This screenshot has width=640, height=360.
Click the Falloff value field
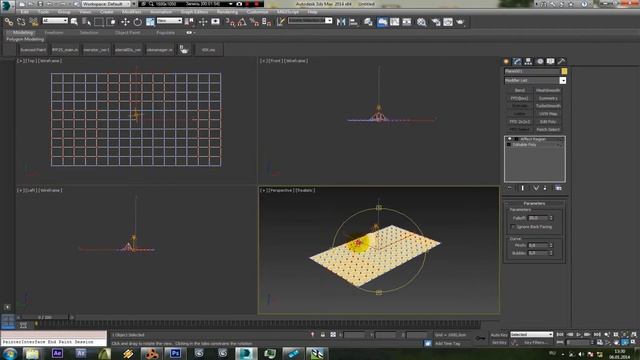click(x=538, y=218)
